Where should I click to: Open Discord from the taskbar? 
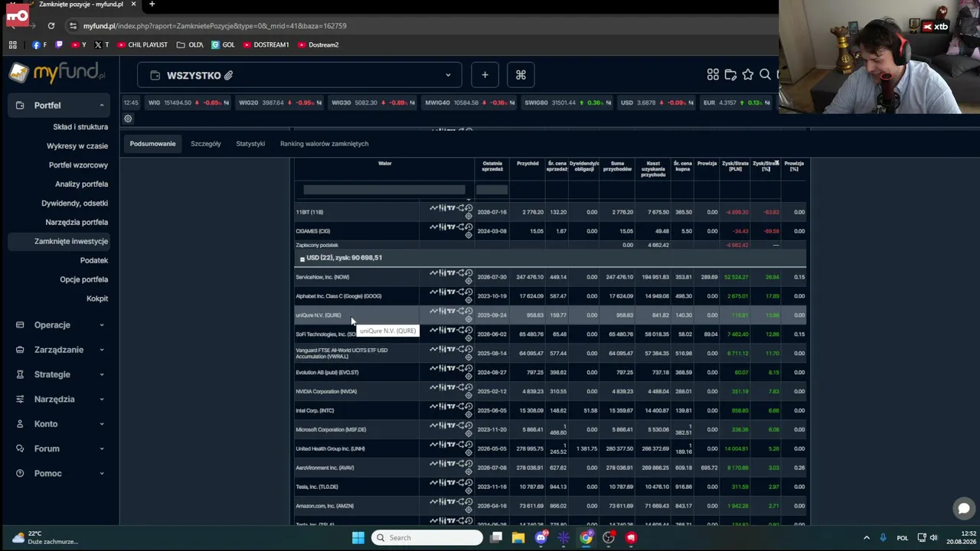pyautogui.click(x=541, y=537)
